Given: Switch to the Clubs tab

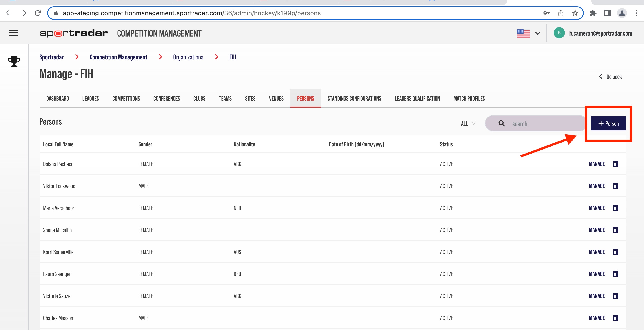Looking at the screenshot, I should pos(199,98).
